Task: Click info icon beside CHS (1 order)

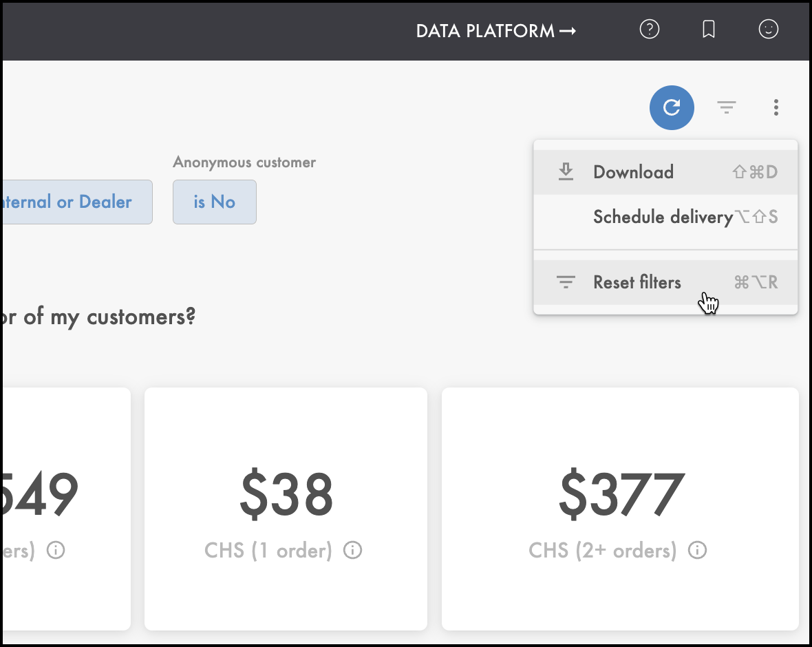Action: click(x=352, y=550)
